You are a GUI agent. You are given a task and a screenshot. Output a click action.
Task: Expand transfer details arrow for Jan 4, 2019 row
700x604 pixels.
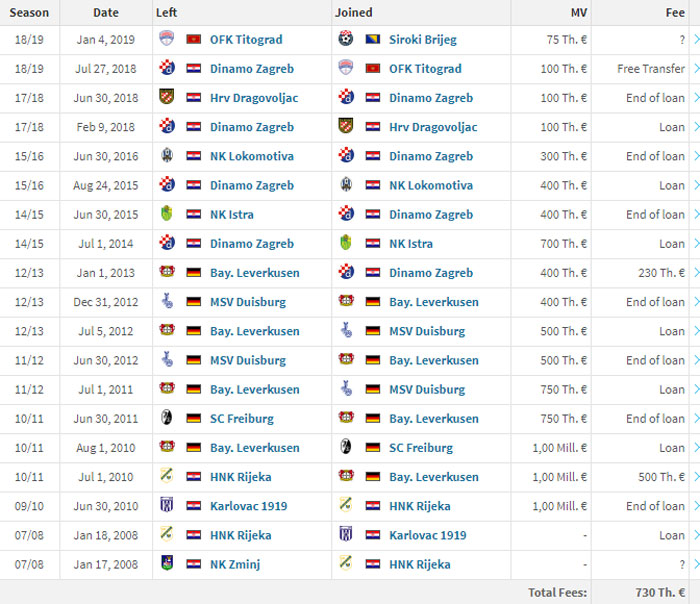coord(696,39)
